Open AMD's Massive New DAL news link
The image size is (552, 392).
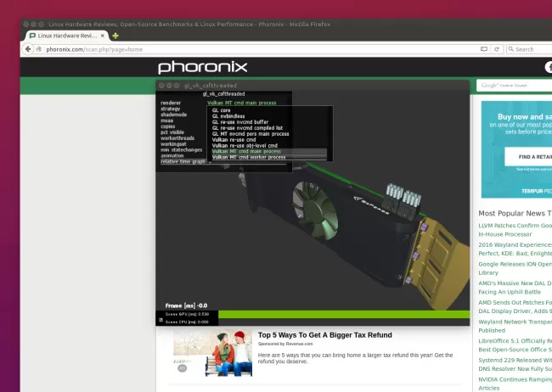pos(515,288)
